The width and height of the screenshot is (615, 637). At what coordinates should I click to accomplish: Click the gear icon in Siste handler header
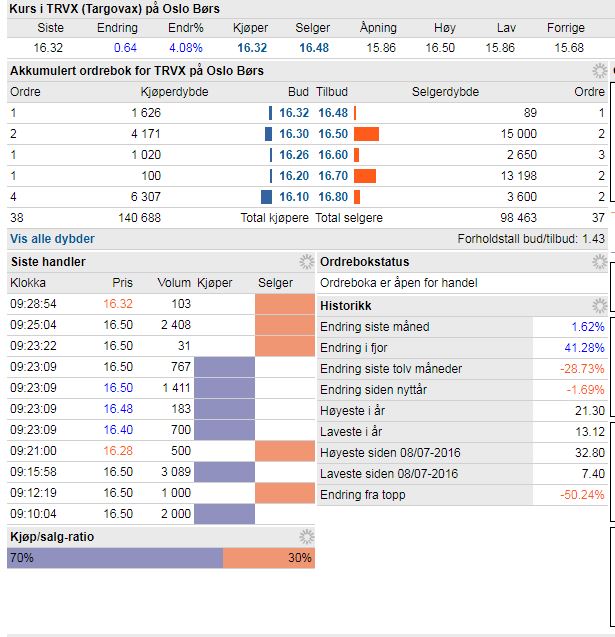click(x=307, y=262)
